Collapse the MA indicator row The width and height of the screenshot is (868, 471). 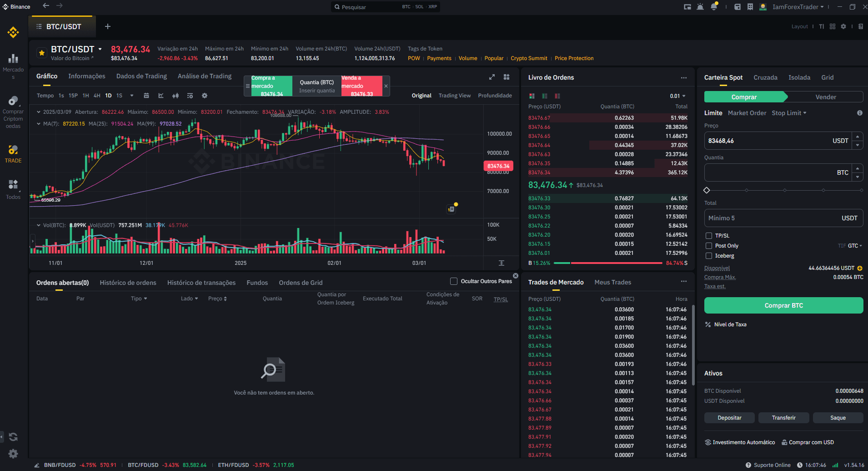(x=39, y=124)
